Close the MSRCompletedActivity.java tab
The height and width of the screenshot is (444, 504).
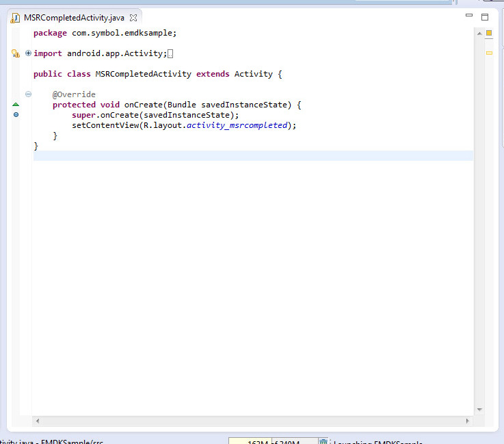[x=133, y=17]
